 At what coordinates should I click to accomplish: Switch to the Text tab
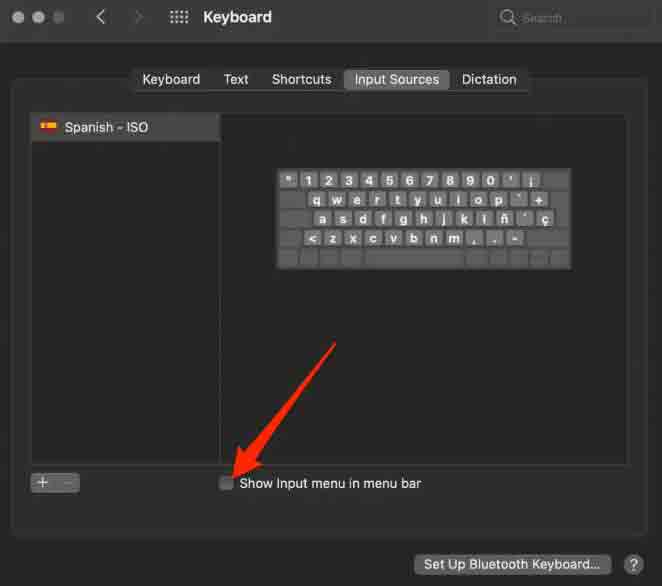(236, 79)
